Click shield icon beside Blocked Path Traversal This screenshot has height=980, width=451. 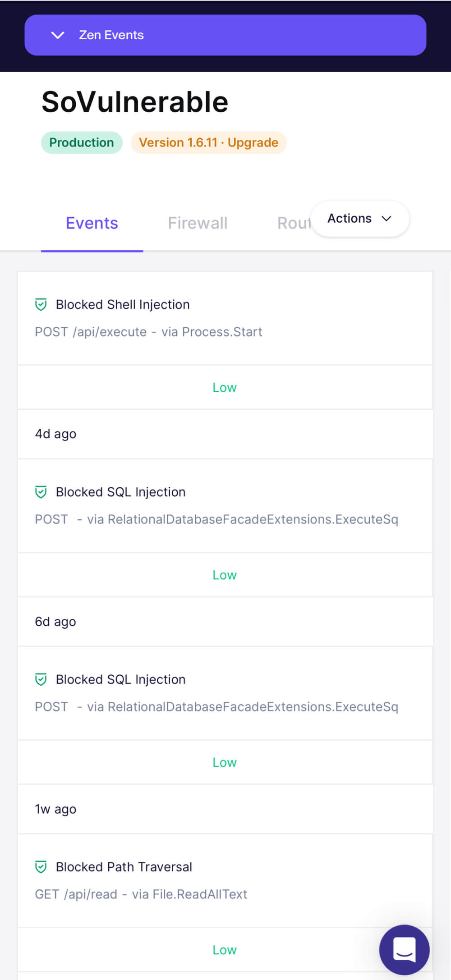[x=41, y=867]
